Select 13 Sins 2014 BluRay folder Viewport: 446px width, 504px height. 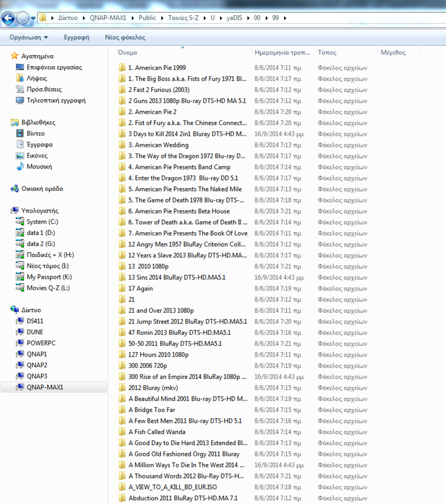click(176, 278)
